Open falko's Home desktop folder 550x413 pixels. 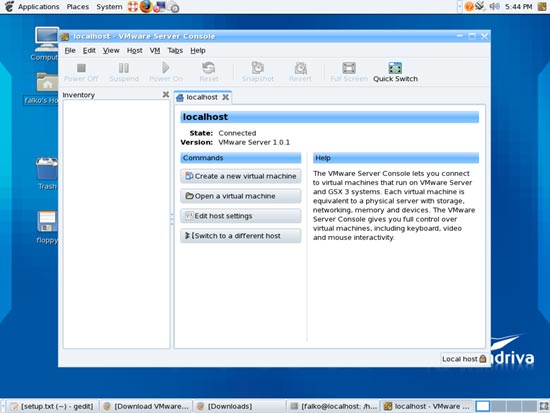41,88
